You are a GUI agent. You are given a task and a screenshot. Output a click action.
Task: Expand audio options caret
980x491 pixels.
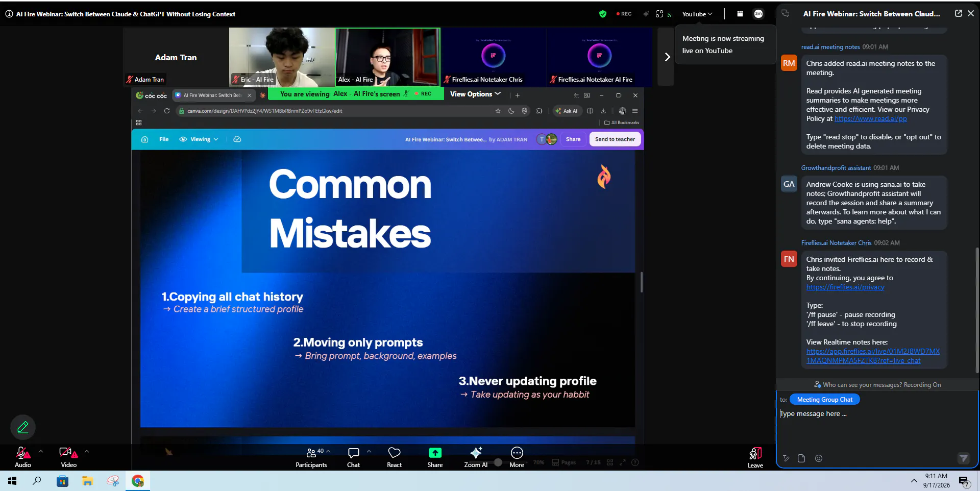41,452
